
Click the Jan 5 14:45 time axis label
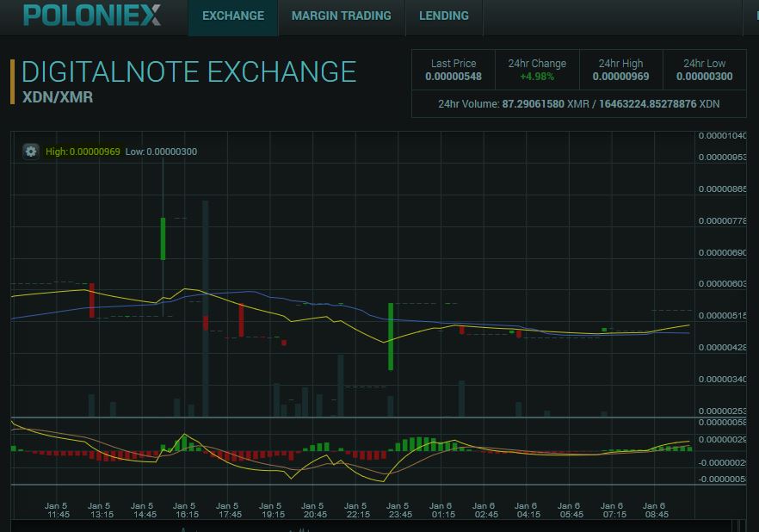click(144, 510)
